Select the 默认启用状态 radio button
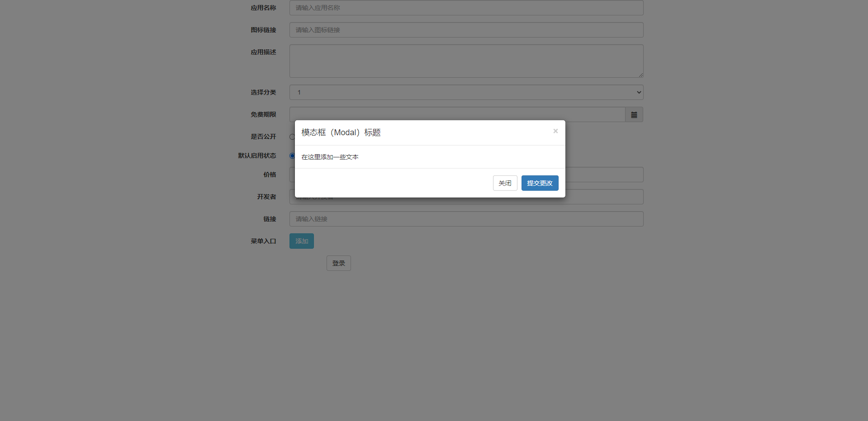This screenshot has height=421, width=868. (292, 156)
